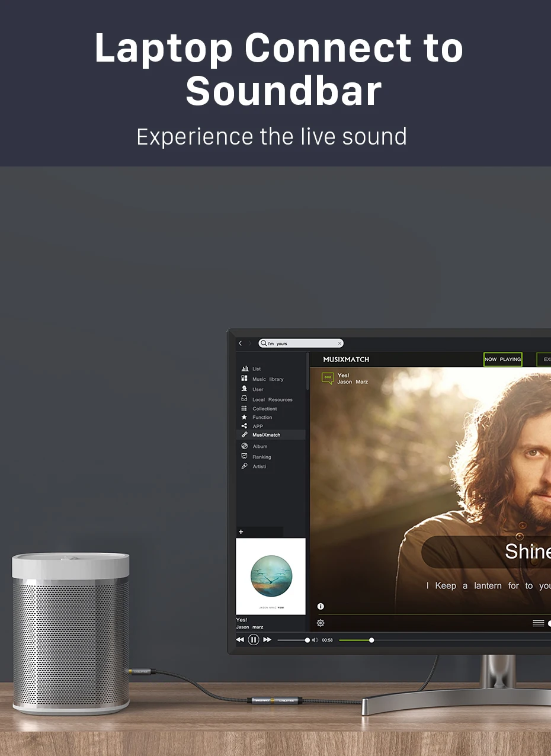551x756 pixels.
Task: Navigate back with the left arrow
Action: (240, 343)
